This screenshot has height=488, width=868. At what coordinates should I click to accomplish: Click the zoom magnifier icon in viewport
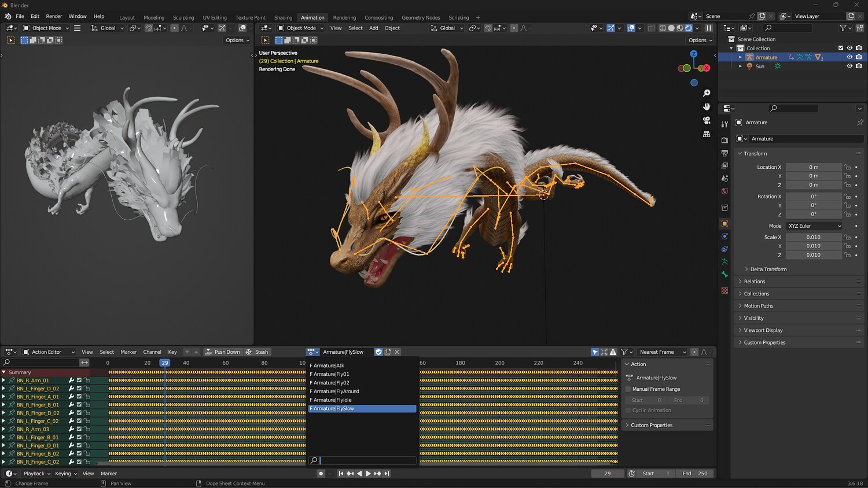pyautogui.click(x=707, y=93)
